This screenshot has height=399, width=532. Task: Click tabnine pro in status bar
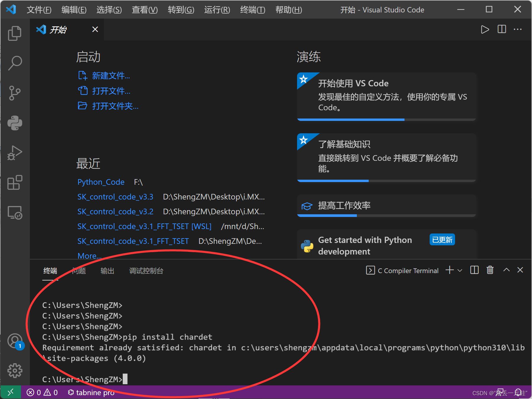pos(91,392)
